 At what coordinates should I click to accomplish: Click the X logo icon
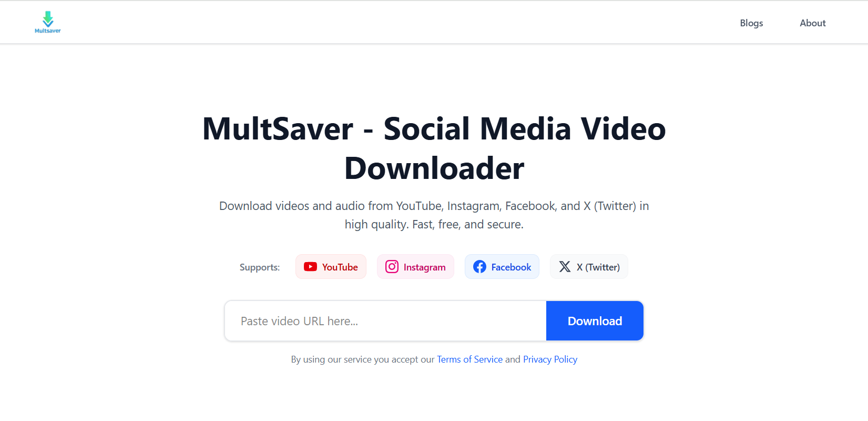point(565,267)
